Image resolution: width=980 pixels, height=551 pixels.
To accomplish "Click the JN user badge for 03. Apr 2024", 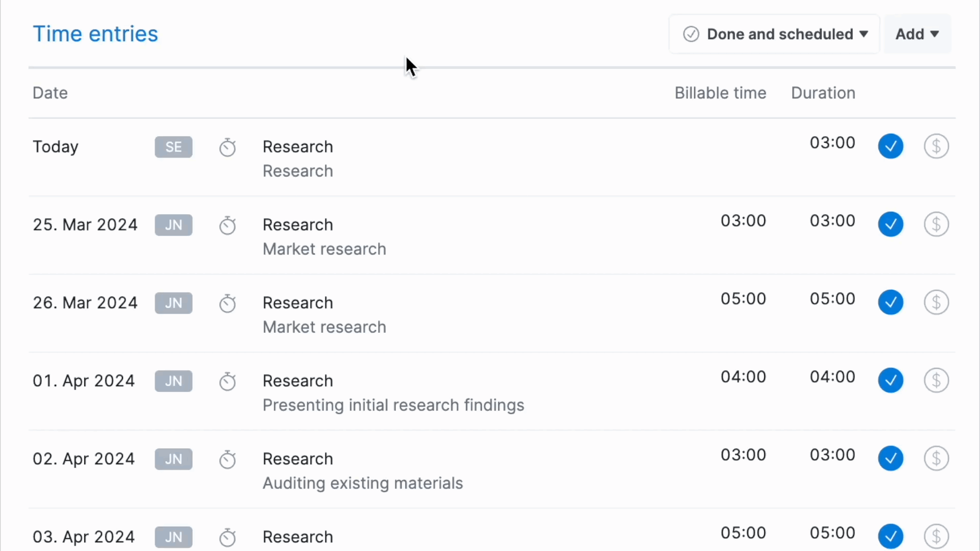I will (x=174, y=537).
